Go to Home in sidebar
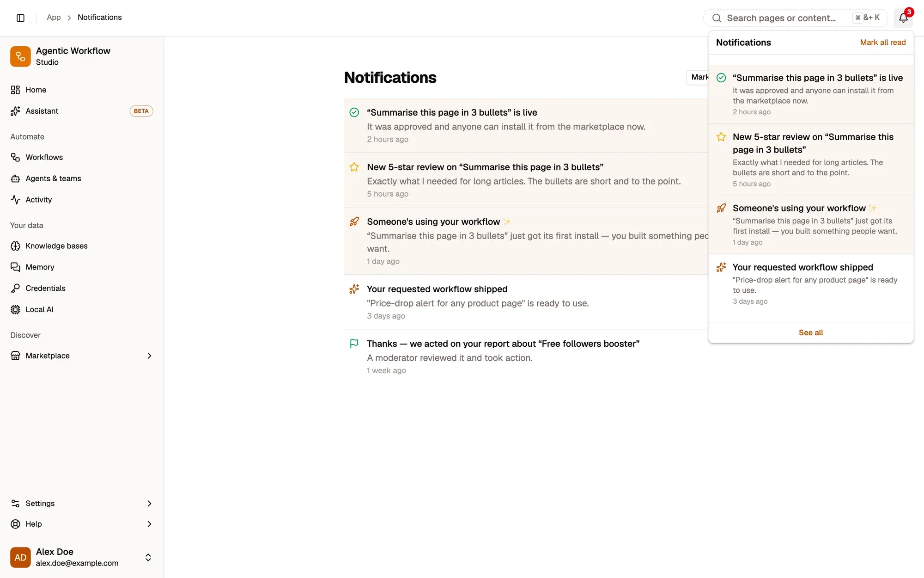924x578 pixels. click(82, 90)
